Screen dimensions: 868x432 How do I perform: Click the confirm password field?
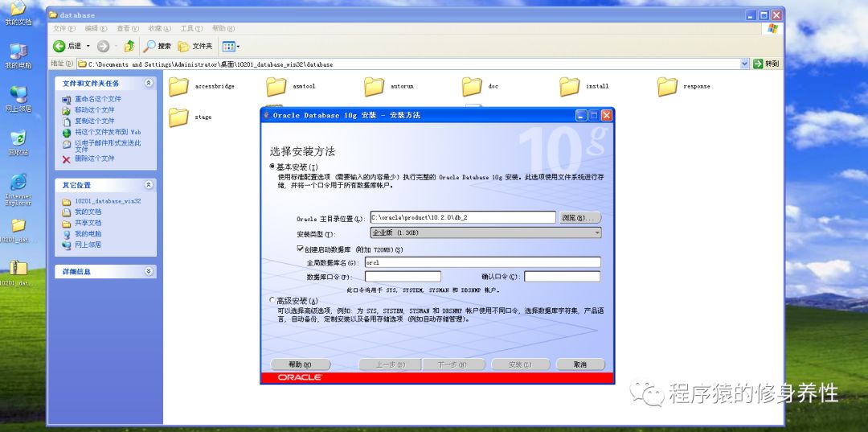pyautogui.click(x=563, y=277)
